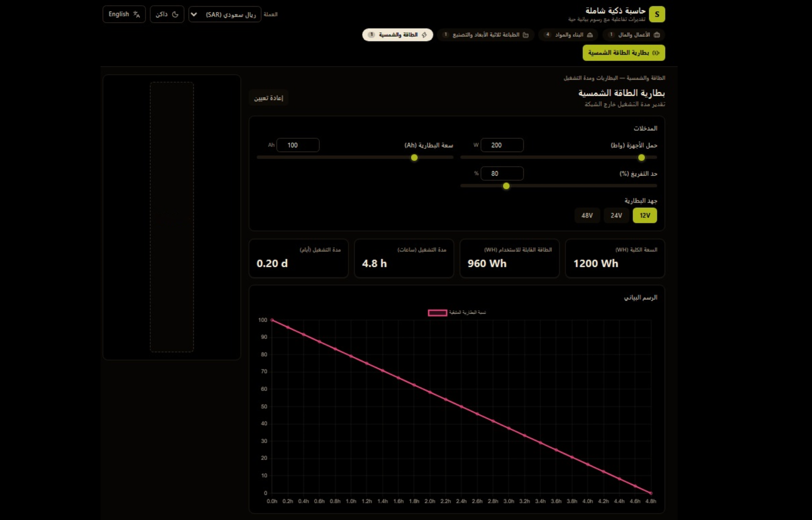Switch language with the English button
812x520 pixels.
click(124, 14)
